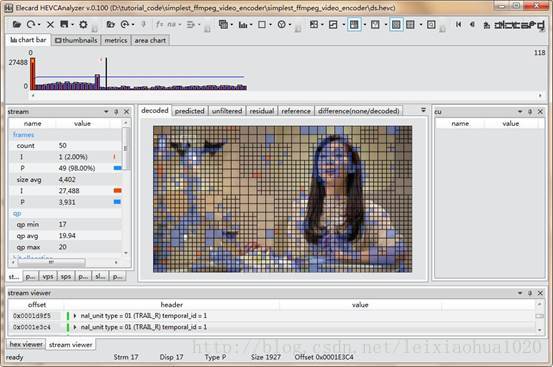553x367 pixels.
Task: Expand the NAL unit row at 0x0001d9f5
Action: point(75,316)
